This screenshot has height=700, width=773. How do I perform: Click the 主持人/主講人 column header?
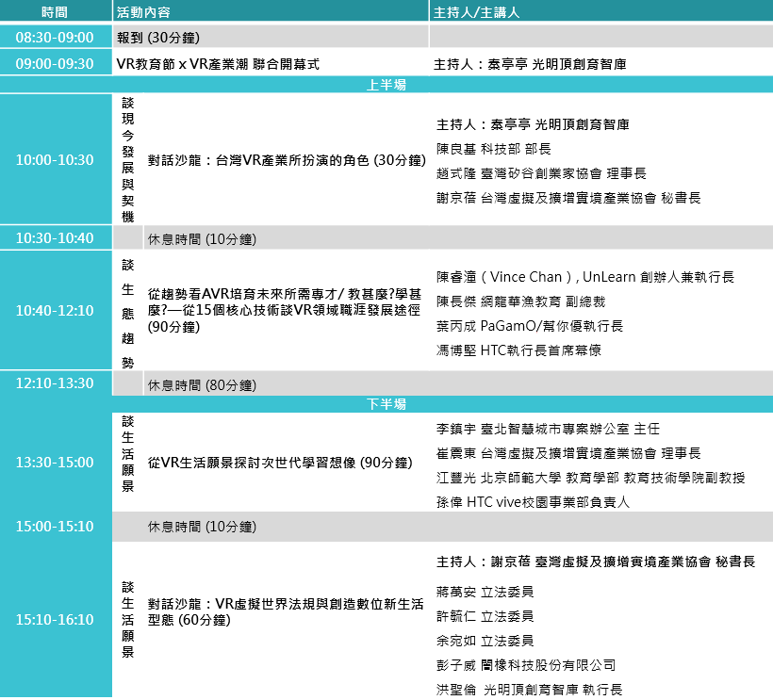[476, 12]
